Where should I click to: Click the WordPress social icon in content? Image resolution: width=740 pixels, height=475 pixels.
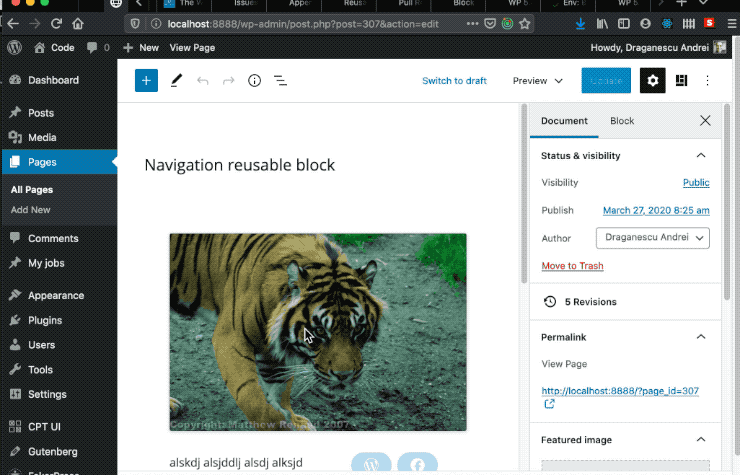point(371,463)
